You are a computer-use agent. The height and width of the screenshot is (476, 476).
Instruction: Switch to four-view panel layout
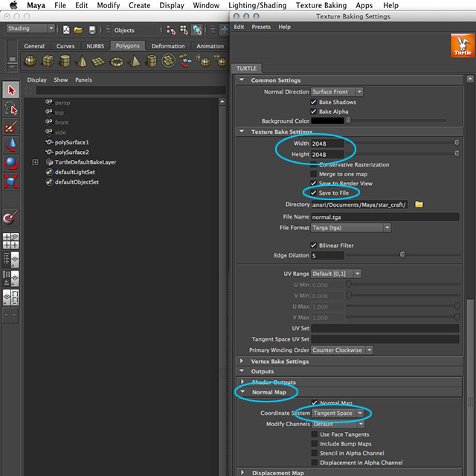(11, 241)
